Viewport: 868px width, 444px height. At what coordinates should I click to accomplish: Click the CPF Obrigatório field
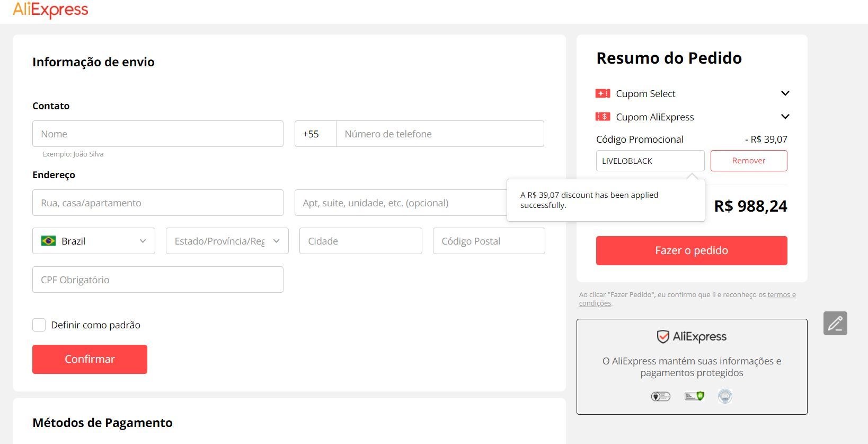pyautogui.click(x=158, y=280)
